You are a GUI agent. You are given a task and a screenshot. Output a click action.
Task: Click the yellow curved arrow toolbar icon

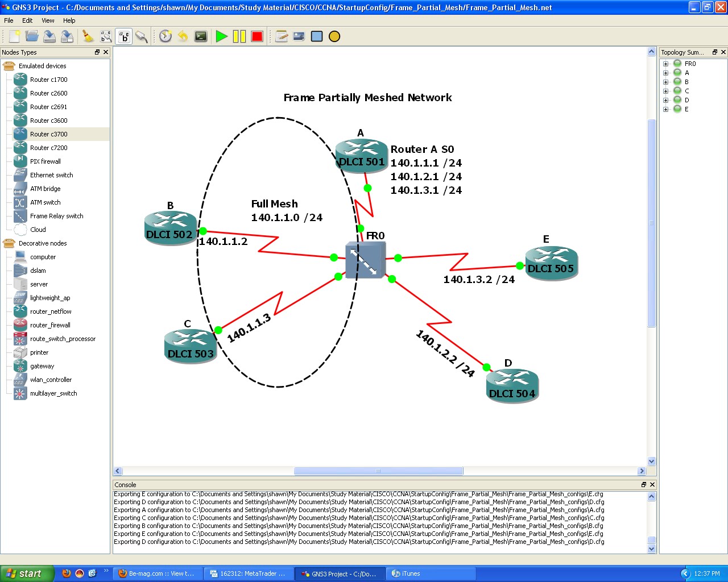click(x=183, y=36)
